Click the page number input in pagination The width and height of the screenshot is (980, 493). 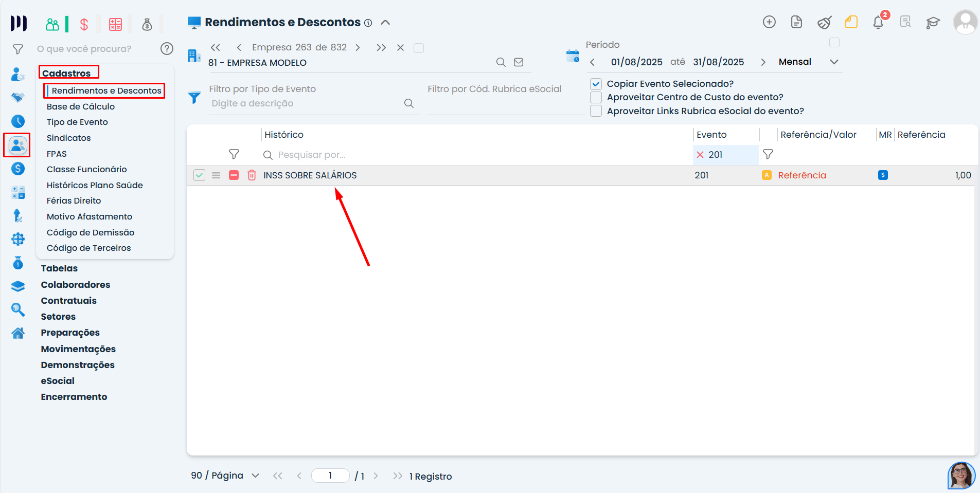pyautogui.click(x=330, y=476)
